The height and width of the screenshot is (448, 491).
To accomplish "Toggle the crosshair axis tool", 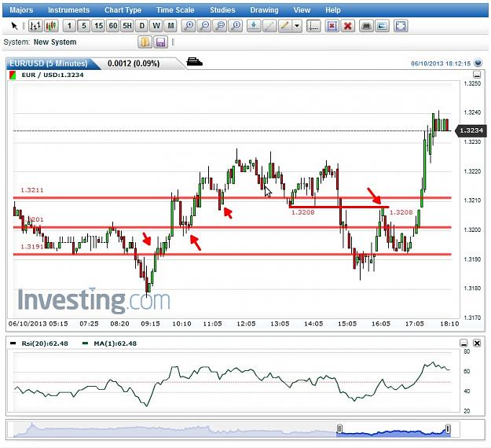I will (313, 26).
